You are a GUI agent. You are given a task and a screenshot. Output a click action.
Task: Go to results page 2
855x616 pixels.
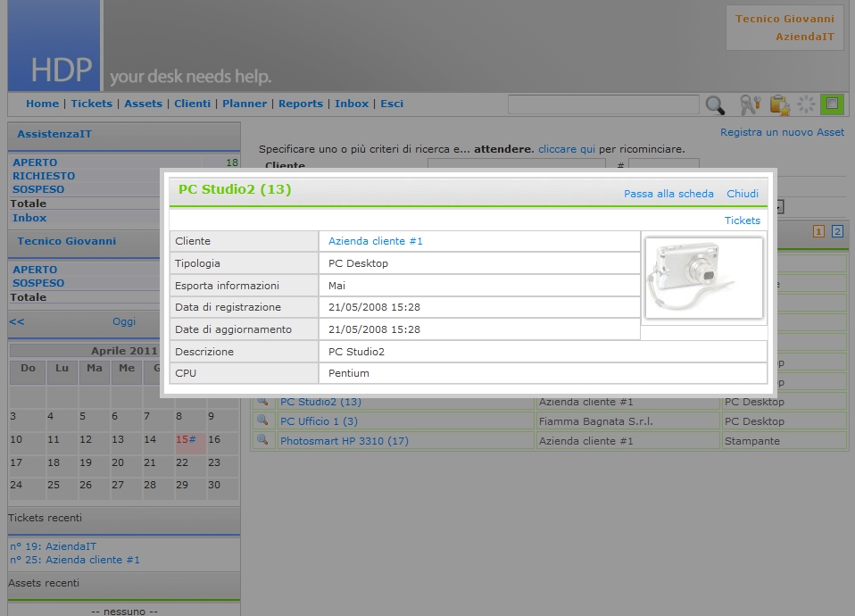[837, 232]
